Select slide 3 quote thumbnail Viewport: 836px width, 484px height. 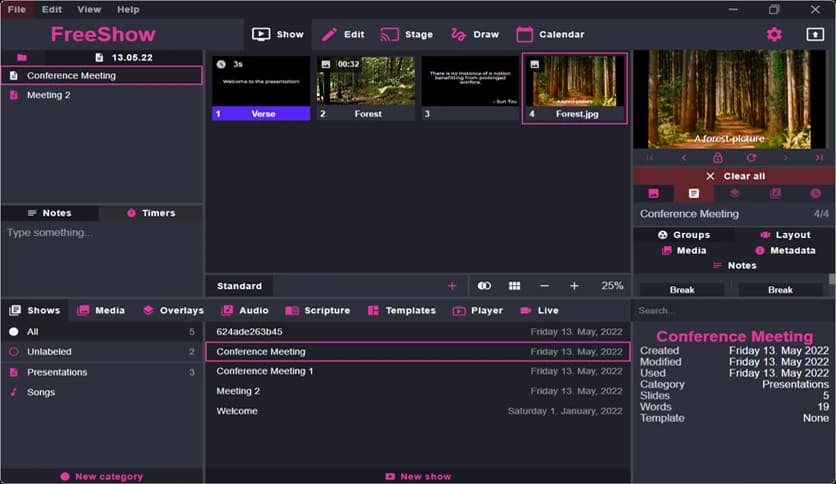tap(470, 88)
